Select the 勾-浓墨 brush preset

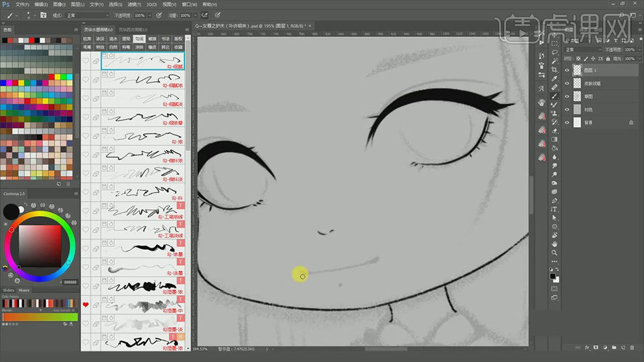pos(142,248)
